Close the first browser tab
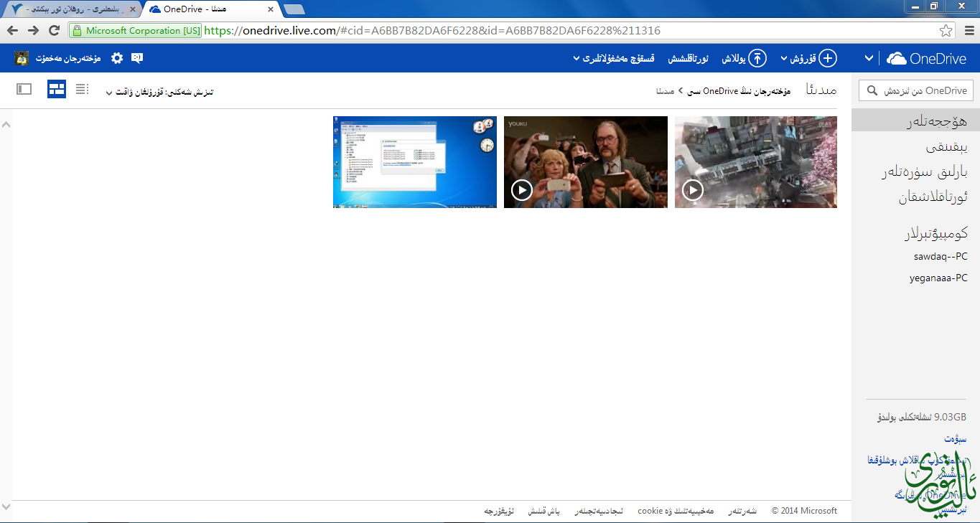The height and width of the screenshot is (523, 980). coord(132,9)
